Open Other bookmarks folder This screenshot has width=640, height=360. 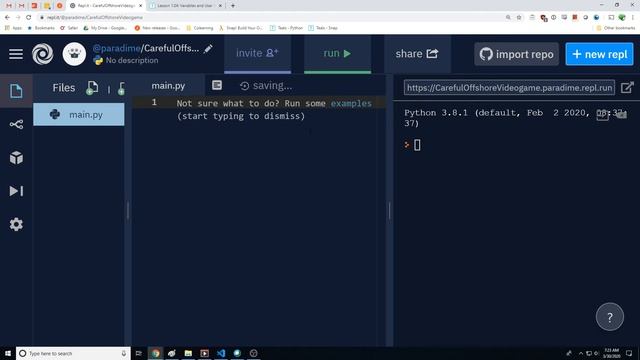[616, 28]
